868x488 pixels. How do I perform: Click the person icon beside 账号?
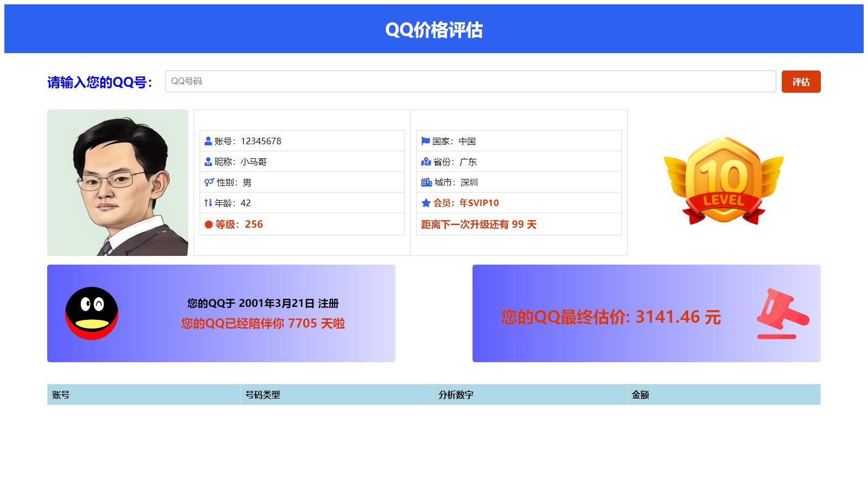(207, 141)
